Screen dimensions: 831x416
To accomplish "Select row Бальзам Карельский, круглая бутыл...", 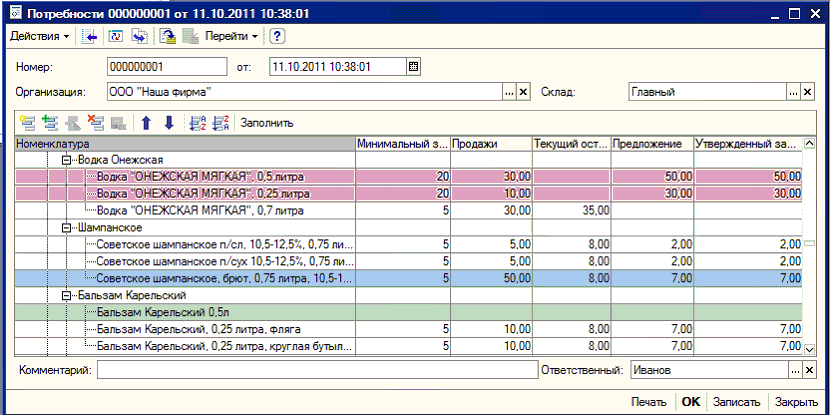I will (x=408, y=347).
